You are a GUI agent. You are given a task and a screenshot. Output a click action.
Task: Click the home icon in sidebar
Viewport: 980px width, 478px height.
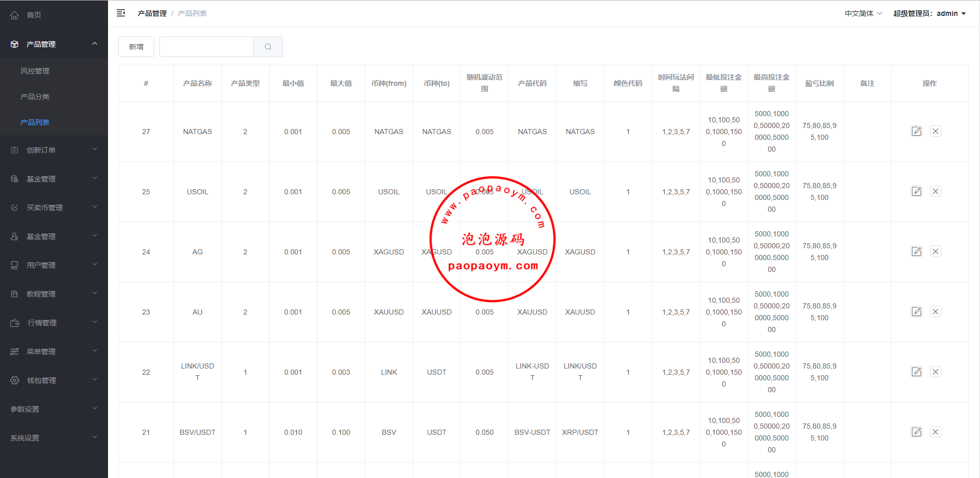point(14,15)
